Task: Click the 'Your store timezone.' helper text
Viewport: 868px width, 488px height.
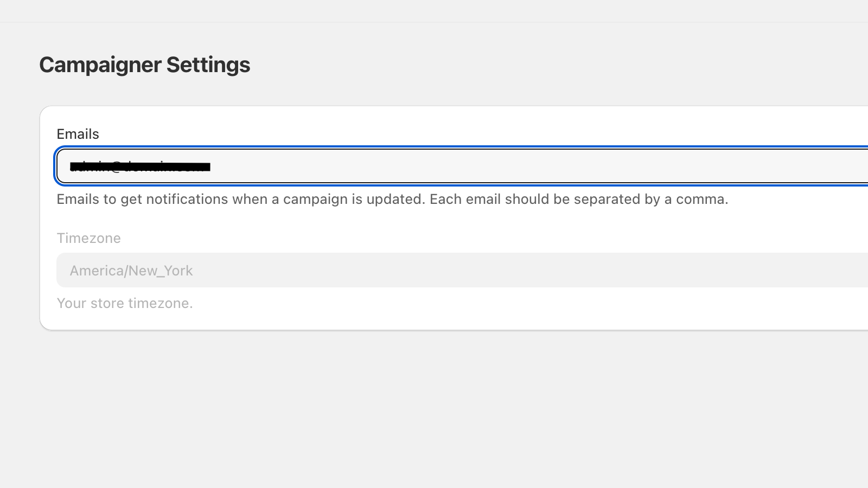Action: (125, 303)
